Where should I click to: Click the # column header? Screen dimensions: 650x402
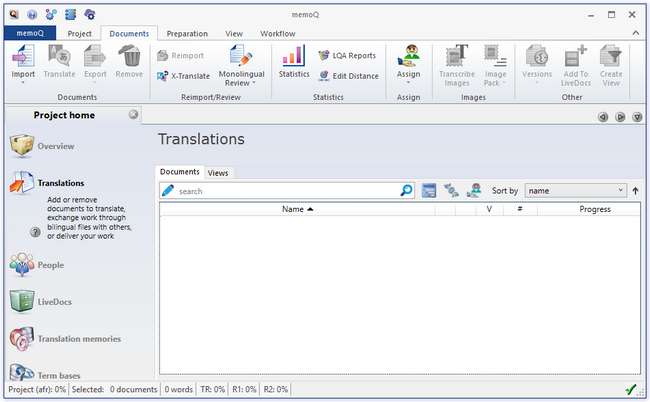click(x=520, y=209)
